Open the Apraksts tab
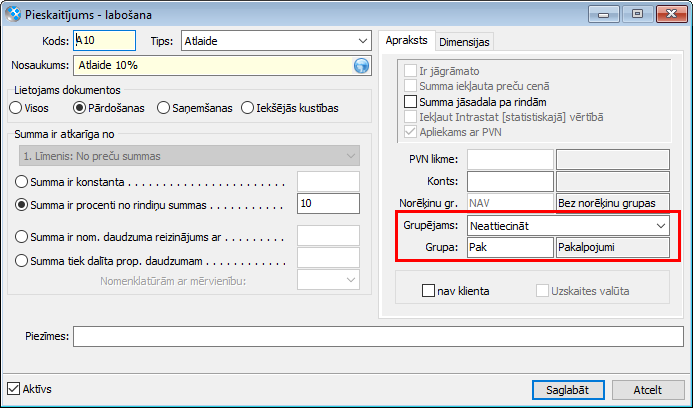Image resolution: width=693 pixels, height=408 pixels. click(407, 41)
